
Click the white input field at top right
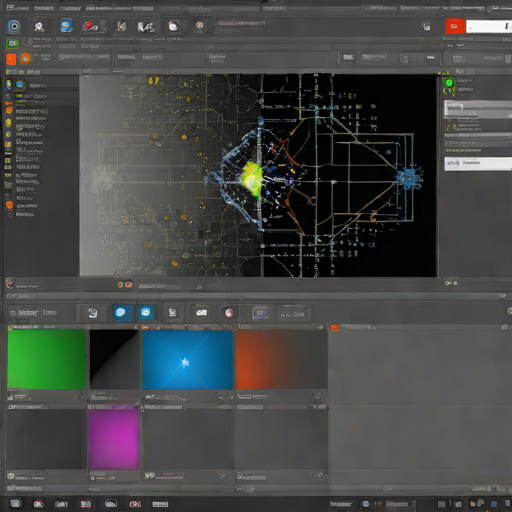pos(489,27)
